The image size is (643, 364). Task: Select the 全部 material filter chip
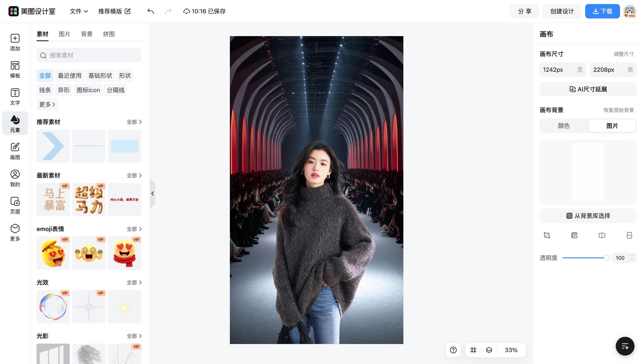[45, 76]
